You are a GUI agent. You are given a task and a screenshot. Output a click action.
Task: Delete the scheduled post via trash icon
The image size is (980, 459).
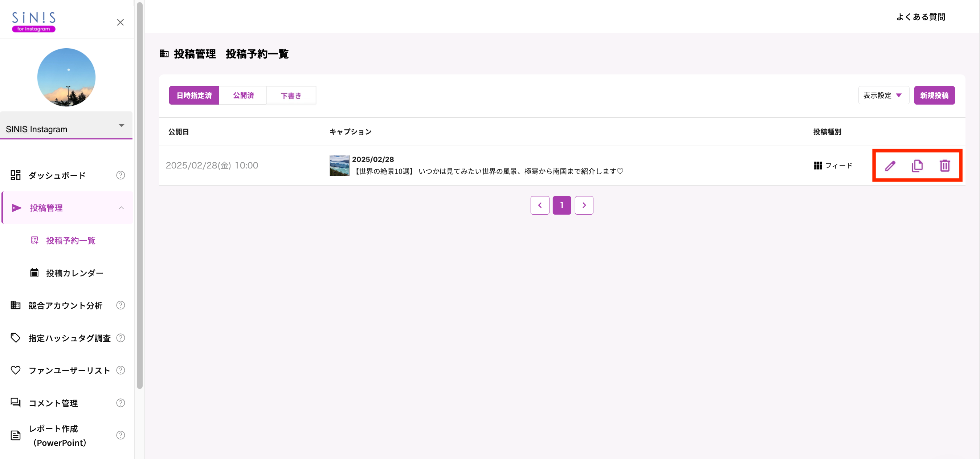click(945, 166)
